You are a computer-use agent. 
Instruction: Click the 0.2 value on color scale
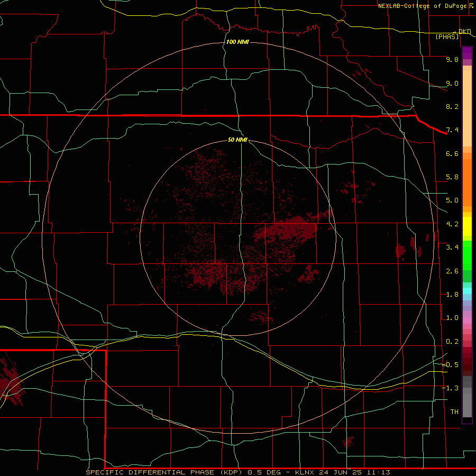point(452,342)
